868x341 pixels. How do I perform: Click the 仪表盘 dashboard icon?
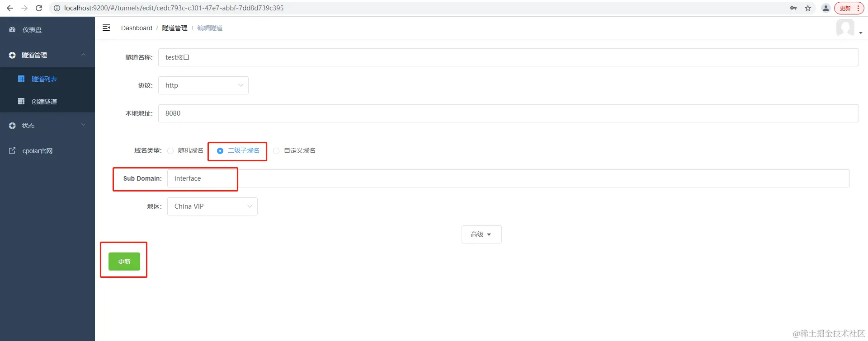click(12, 29)
